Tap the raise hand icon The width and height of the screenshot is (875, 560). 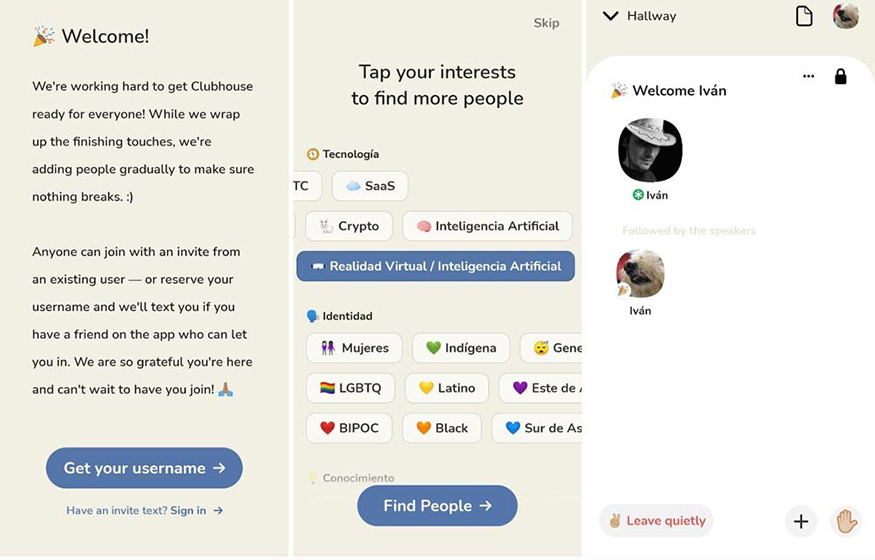point(847,522)
